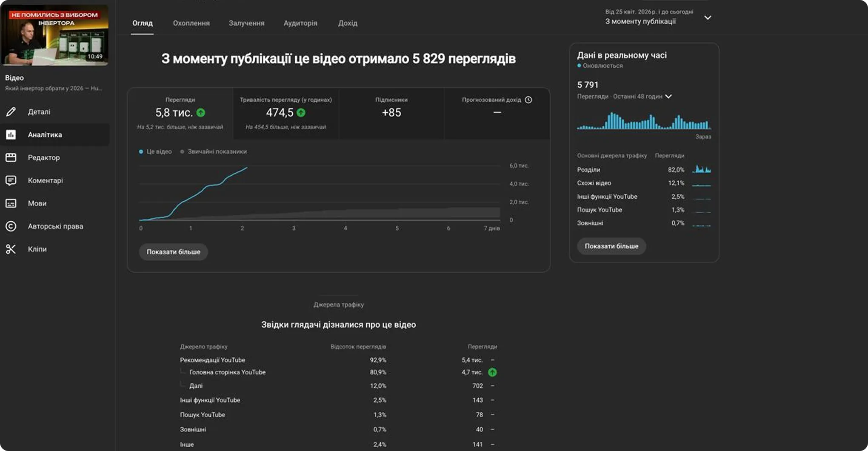The height and width of the screenshot is (451, 868).
Task: Click Схожі відео in realtime traffic sources
Action: [594, 183]
